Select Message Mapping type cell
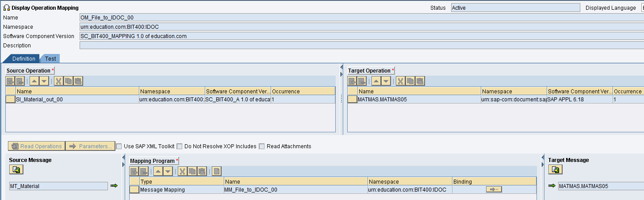The width and height of the screenshot is (644, 200). tap(182, 190)
